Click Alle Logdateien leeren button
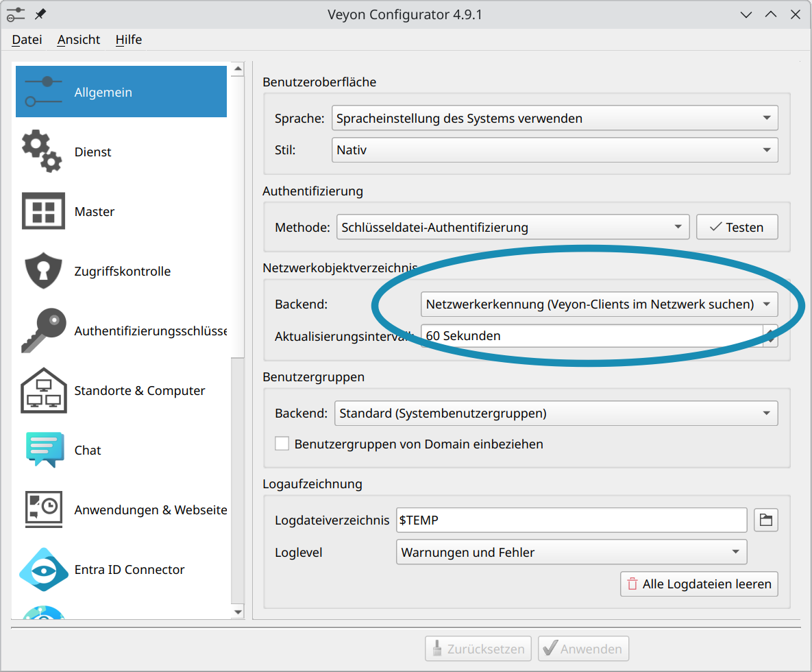 tap(699, 584)
